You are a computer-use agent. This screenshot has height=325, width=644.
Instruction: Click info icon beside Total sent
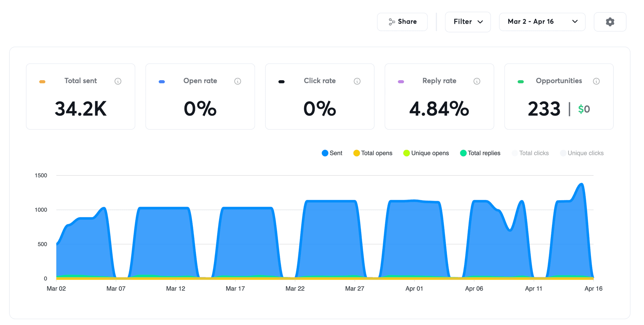click(x=118, y=81)
